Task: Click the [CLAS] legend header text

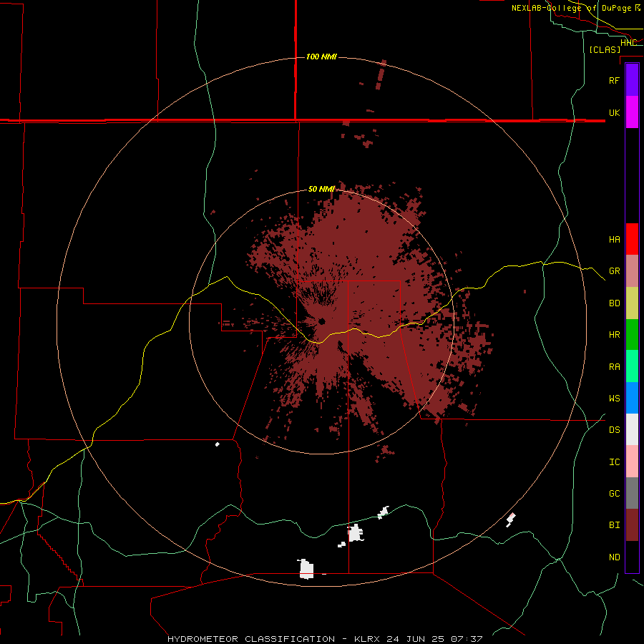Action: pyautogui.click(x=605, y=49)
